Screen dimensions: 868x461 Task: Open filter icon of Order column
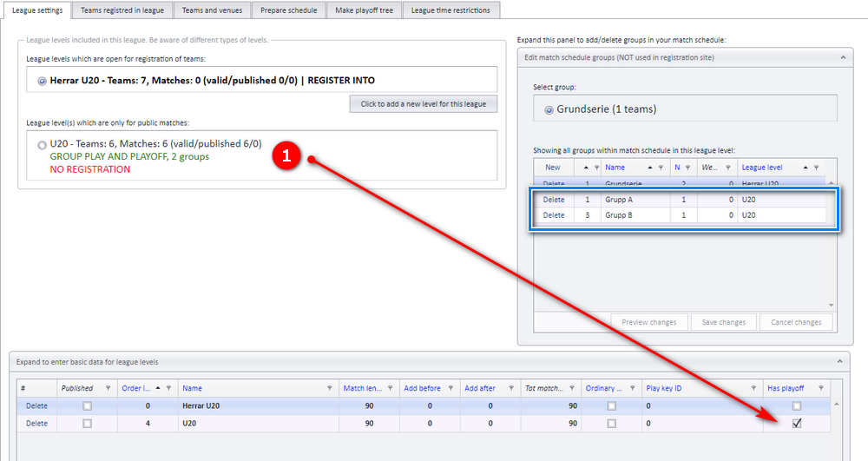[x=169, y=388]
